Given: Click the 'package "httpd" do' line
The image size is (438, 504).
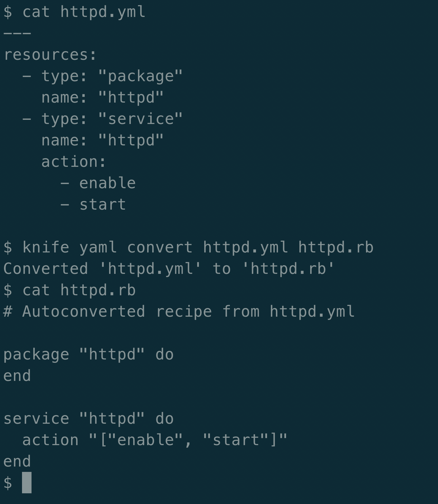Looking at the screenshot, I should click(88, 354).
